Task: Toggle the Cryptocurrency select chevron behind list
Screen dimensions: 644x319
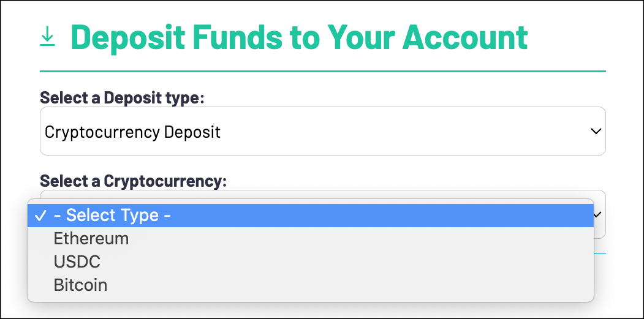Action: click(x=599, y=214)
